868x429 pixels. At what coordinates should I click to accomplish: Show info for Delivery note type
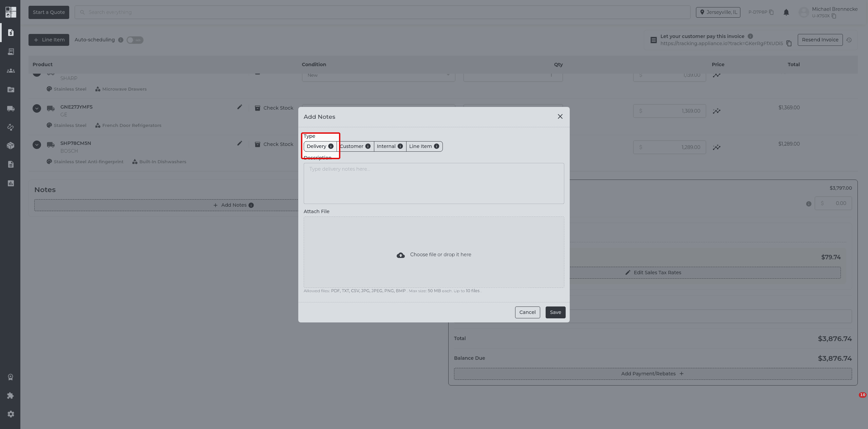331,146
